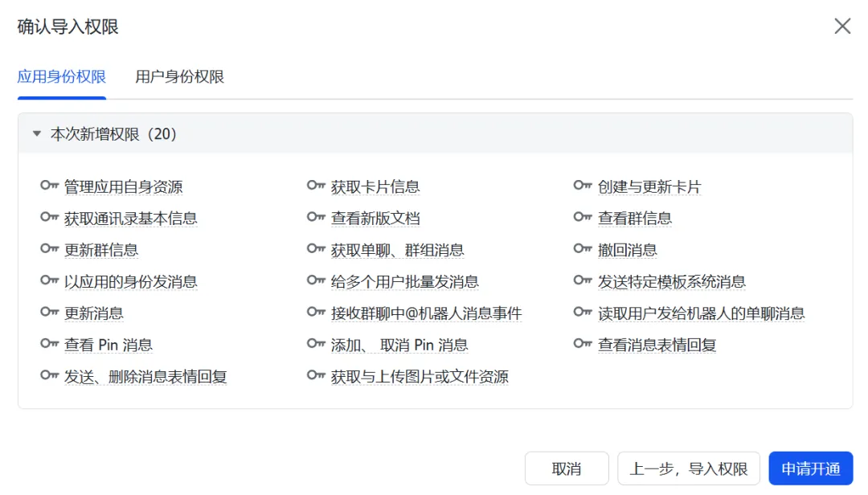Viewport: 868px width, 495px height.
Task: Click key icon beside 查看群信息
Action: 583,217
